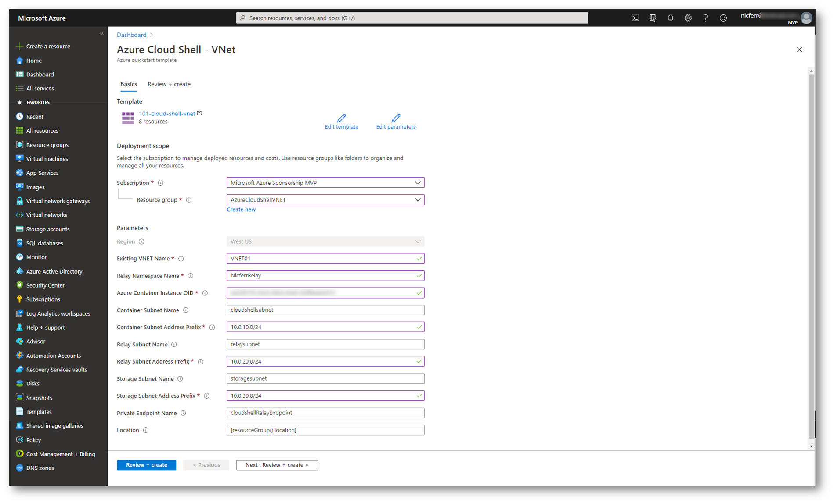Viewport: 834px width, 504px height.
Task: Open feedback smiley icon
Action: 723,18
